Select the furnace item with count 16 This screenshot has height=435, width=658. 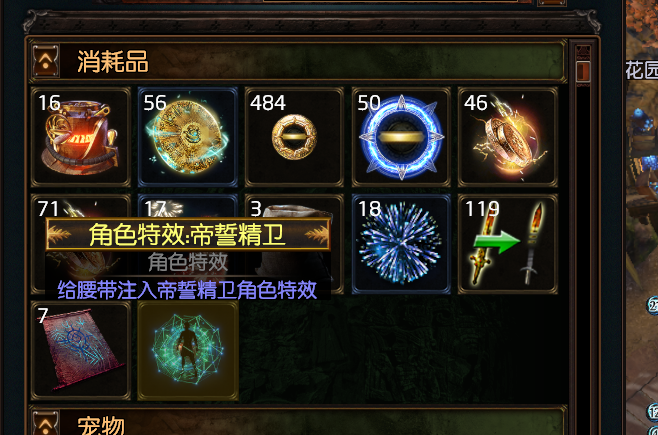81,137
